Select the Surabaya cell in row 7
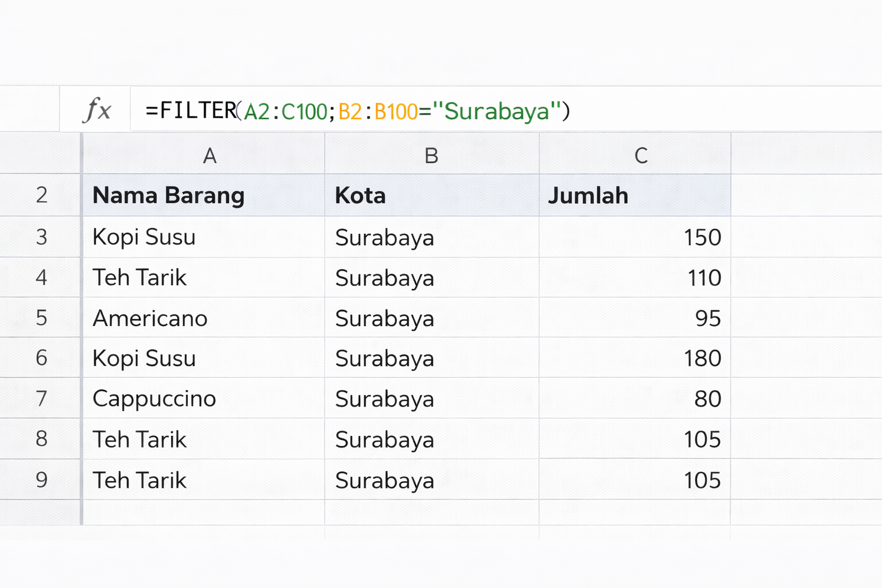The image size is (882, 588). click(x=384, y=399)
